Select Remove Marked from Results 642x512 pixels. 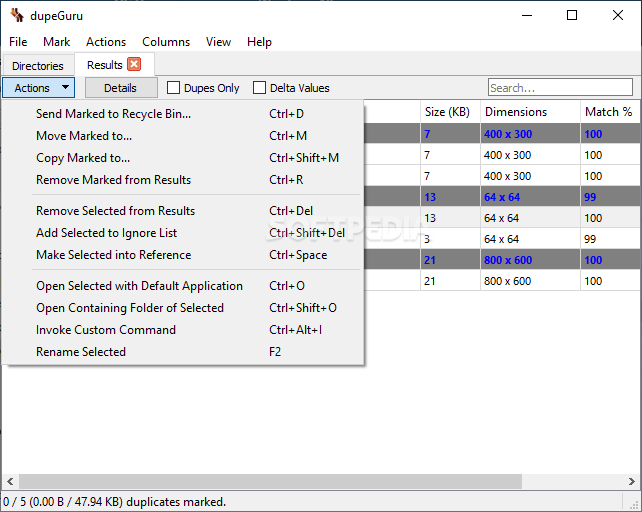[183, 180]
